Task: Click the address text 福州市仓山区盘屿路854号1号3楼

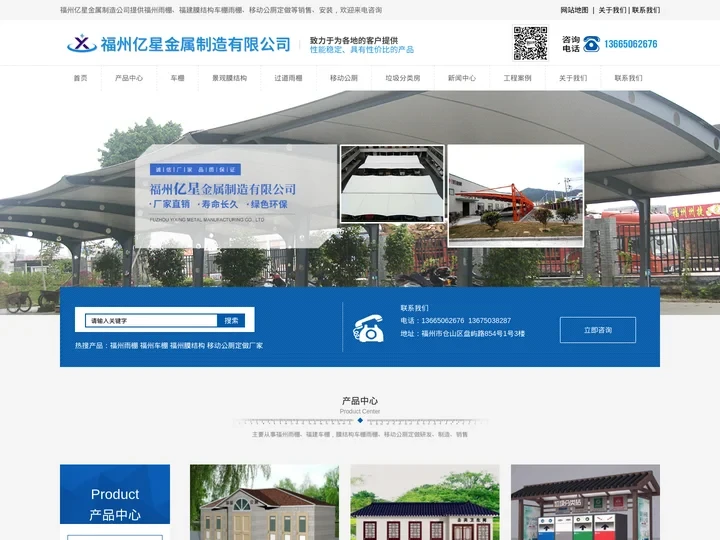Action: (x=473, y=333)
